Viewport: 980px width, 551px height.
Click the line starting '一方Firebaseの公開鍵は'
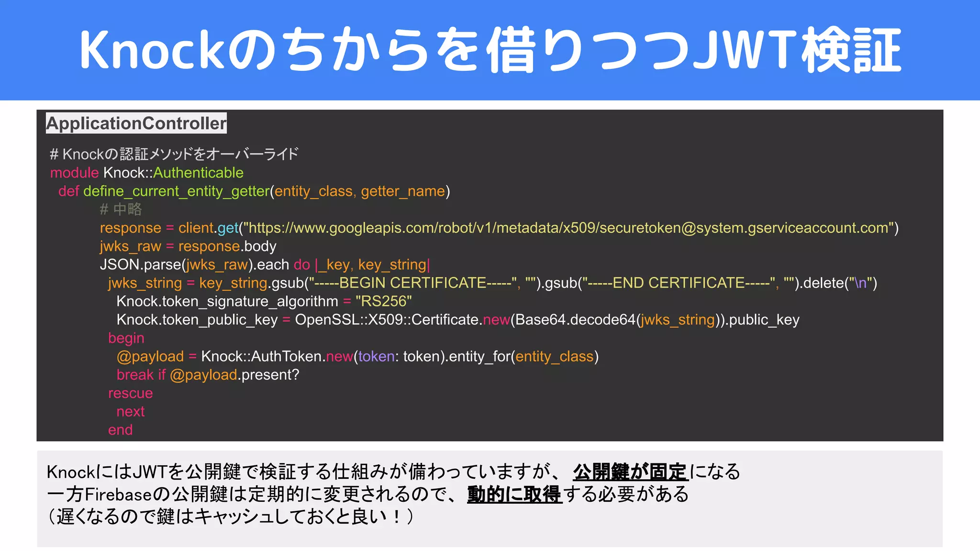coord(367,494)
